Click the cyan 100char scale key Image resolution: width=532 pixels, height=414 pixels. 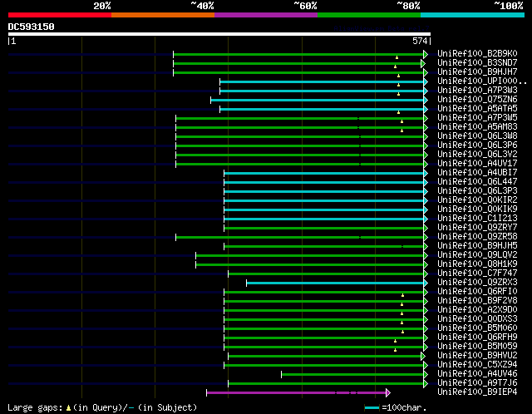click(x=372, y=407)
